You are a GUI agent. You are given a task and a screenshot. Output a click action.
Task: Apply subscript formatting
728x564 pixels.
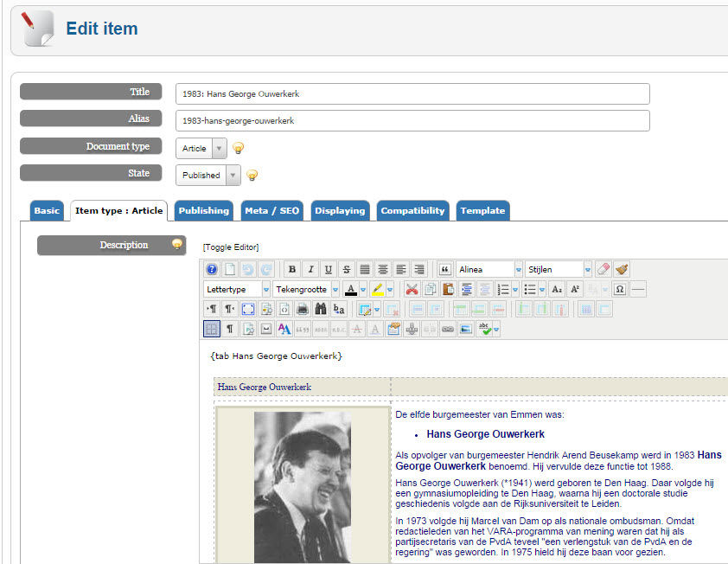coord(557,290)
